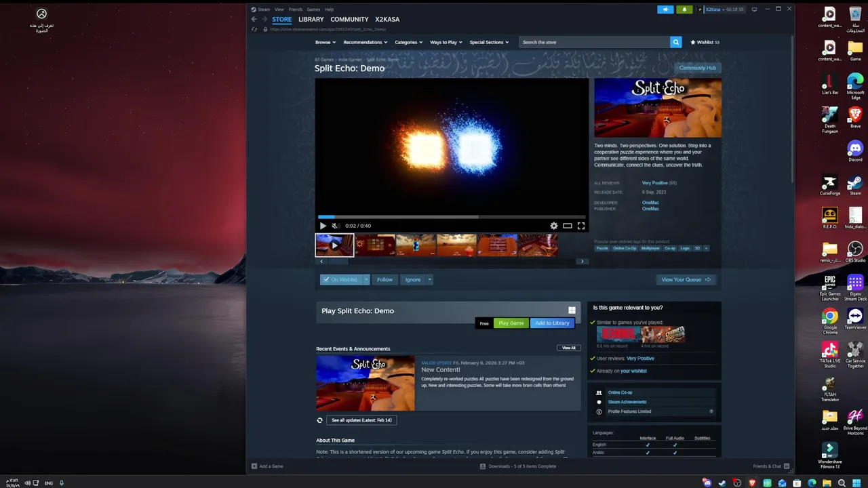The image size is (868, 488).
Task: Enter Big Picture mode via monitor icon
Action: point(754,9)
